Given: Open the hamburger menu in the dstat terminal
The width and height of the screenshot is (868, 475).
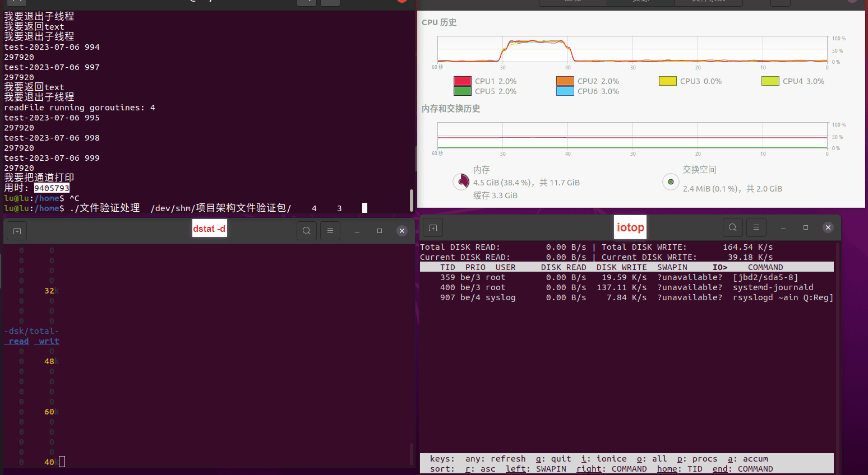Looking at the screenshot, I should coord(330,231).
